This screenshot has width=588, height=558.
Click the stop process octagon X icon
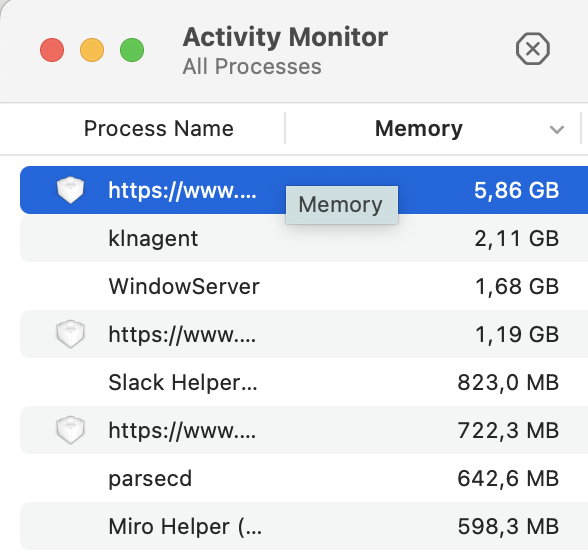coord(532,49)
